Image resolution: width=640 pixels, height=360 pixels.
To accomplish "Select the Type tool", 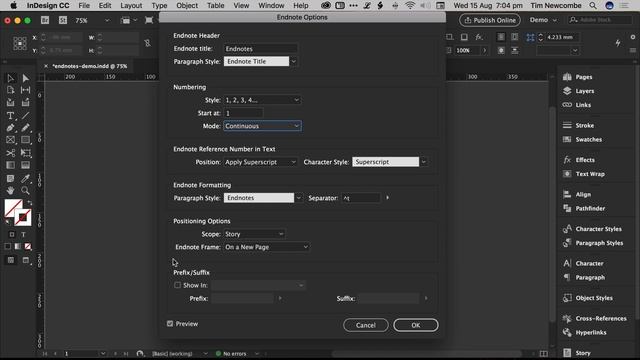I will click(x=11, y=116).
